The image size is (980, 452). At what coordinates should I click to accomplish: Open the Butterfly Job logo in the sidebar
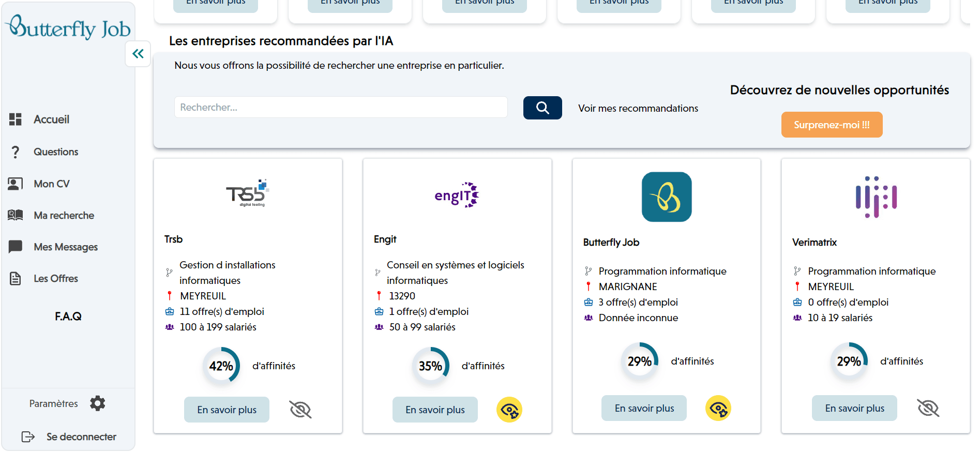pyautogui.click(x=68, y=27)
